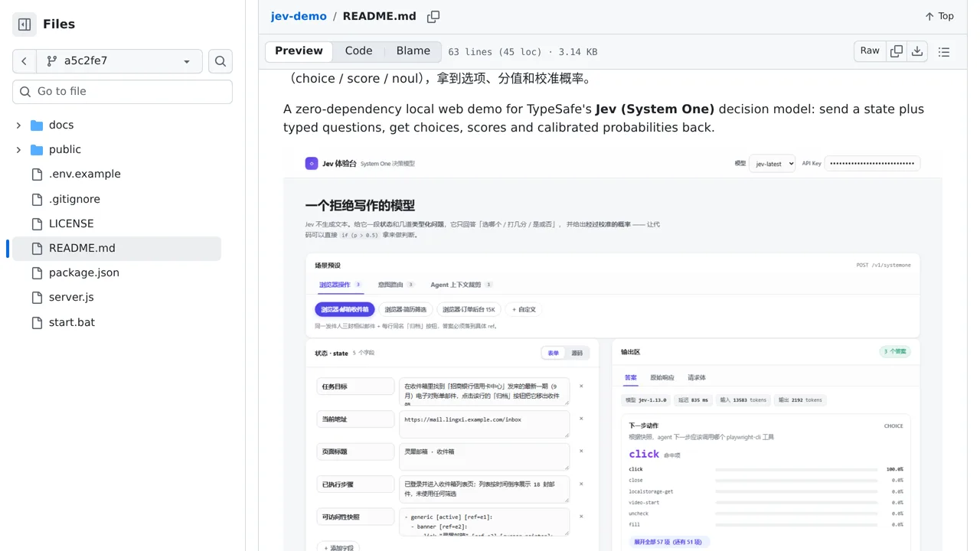The width and height of the screenshot is (980, 551).
Task: Expand the docs folder chevron
Action: [x=18, y=125]
